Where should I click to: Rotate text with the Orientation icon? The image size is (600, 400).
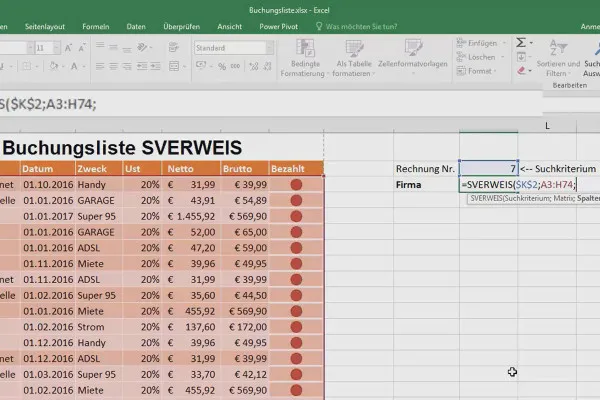point(142,47)
